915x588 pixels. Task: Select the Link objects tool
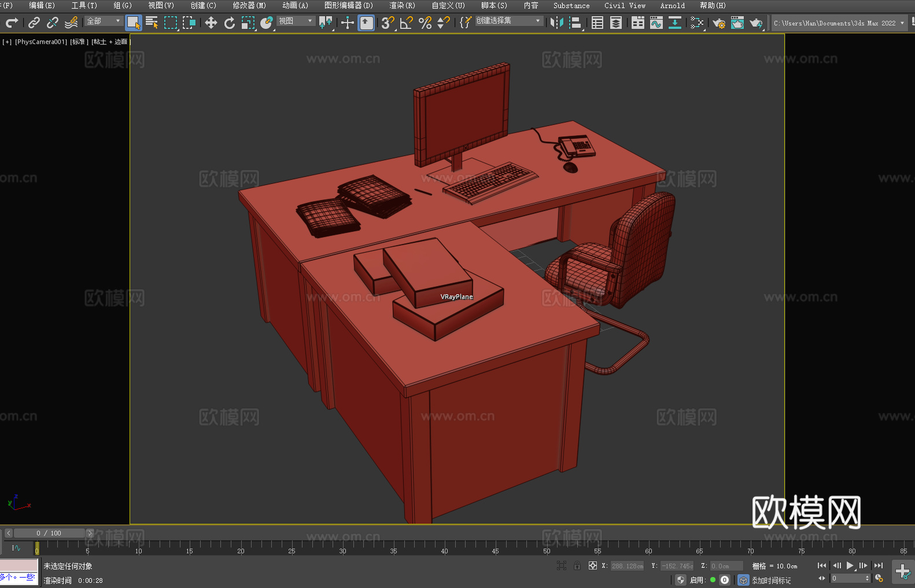click(x=34, y=23)
